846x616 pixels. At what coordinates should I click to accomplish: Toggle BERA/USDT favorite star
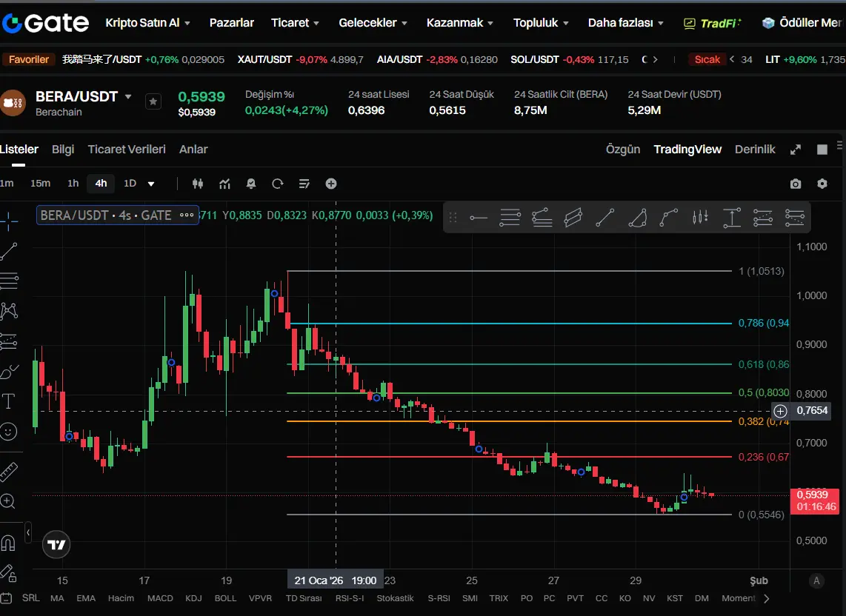click(153, 101)
